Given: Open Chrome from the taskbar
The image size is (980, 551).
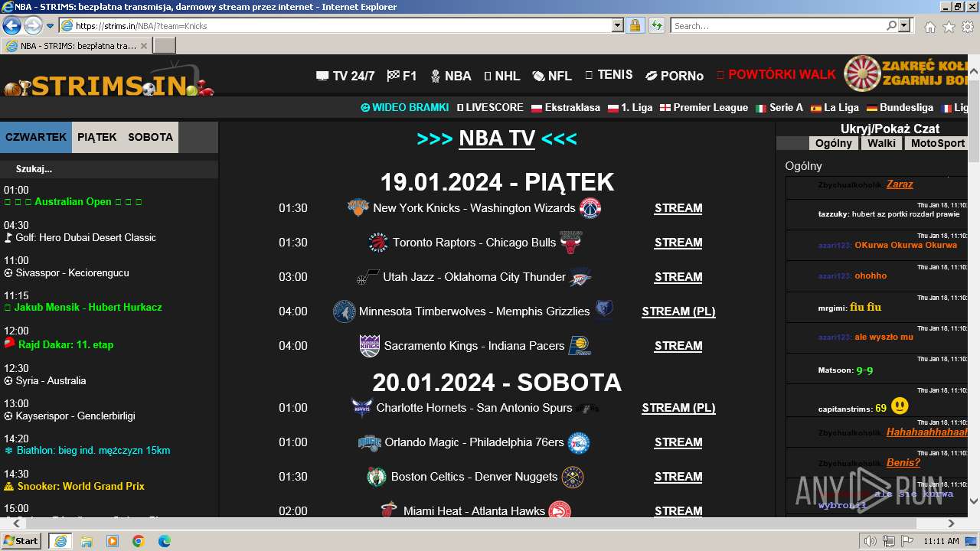Looking at the screenshot, I should (138, 541).
